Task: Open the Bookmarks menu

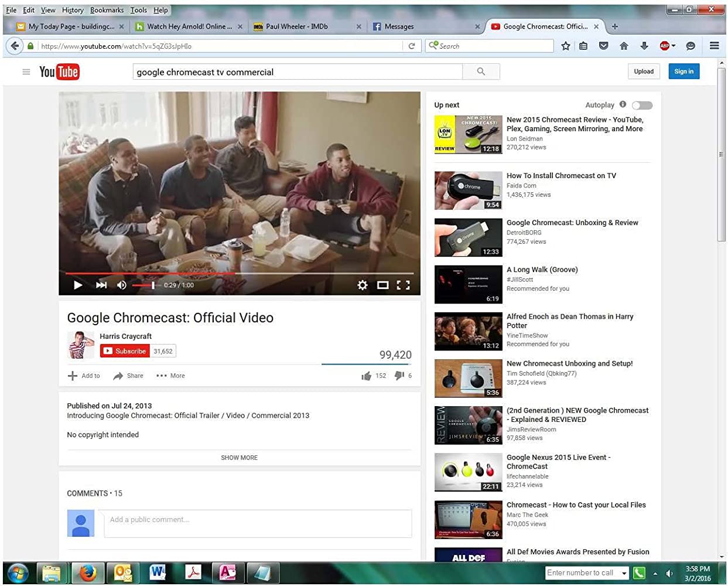Action: 107,10
